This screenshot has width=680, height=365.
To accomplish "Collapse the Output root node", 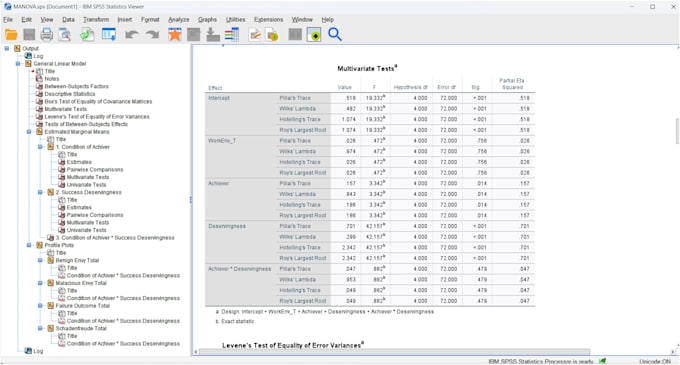I will (7, 49).
